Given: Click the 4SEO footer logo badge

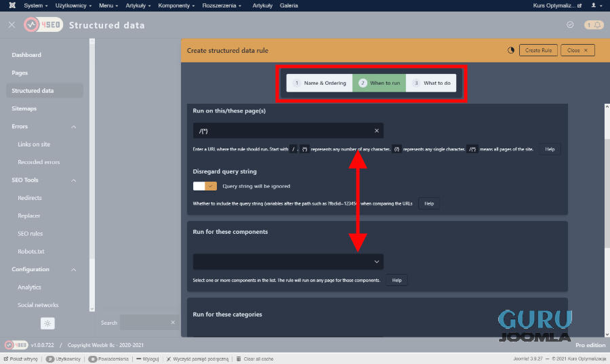Looking at the screenshot, I should tap(16, 345).
